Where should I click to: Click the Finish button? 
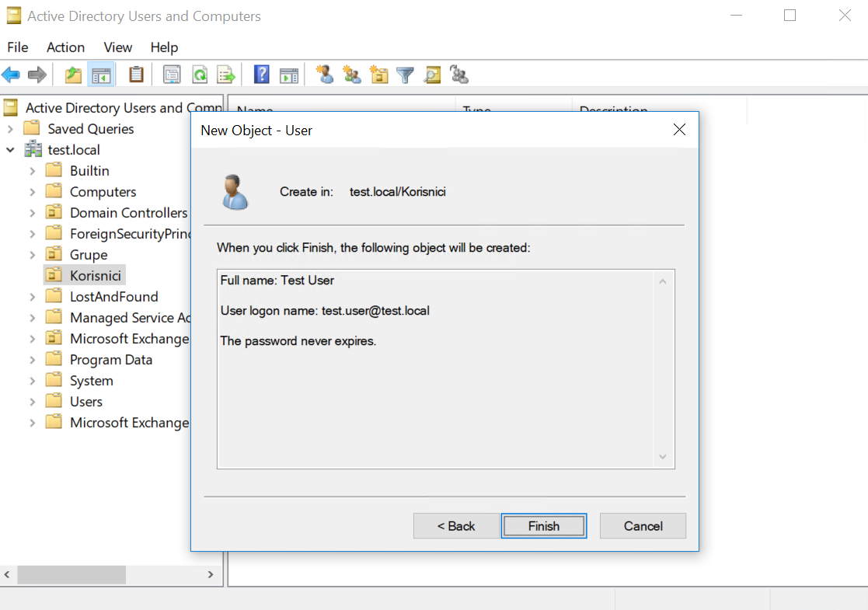(543, 525)
